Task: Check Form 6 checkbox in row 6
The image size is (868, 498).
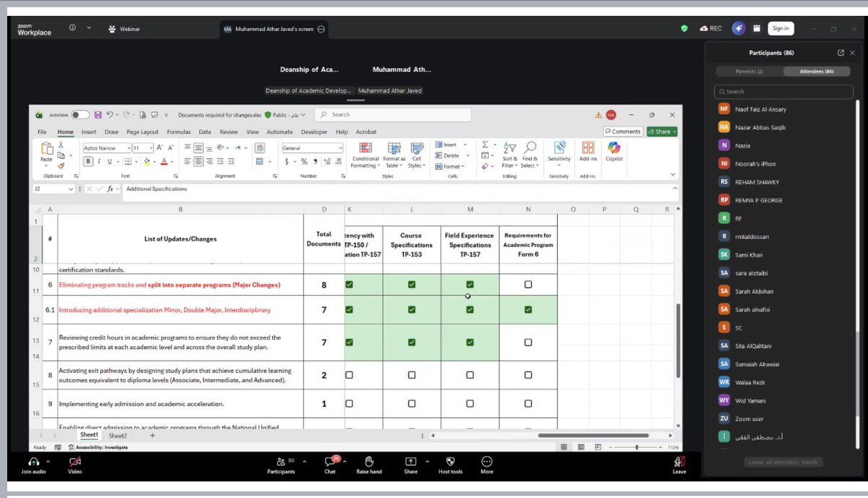Action: point(528,285)
